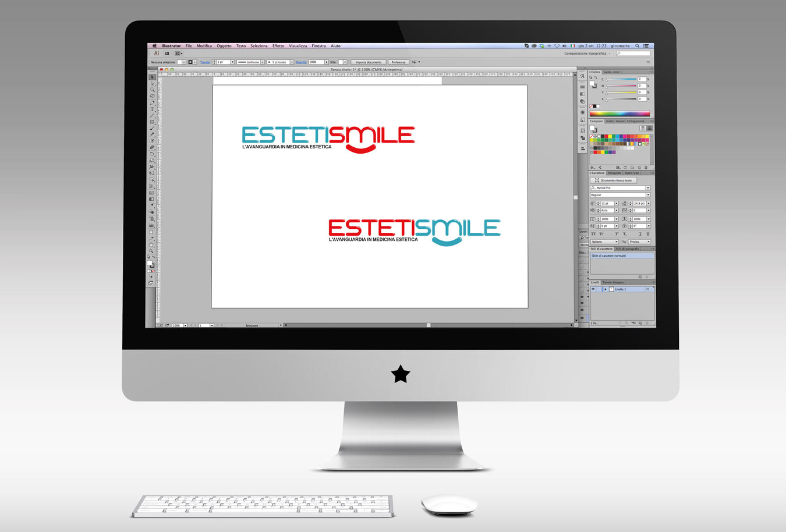Screen dimensions: 786x532
Task: Open the Oggetto menu
Action: [x=224, y=46]
